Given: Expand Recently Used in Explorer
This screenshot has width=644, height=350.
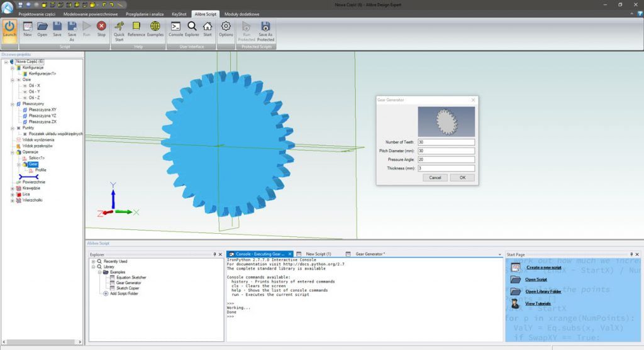Looking at the screenshot, I should pyautogui.click(x=93, y=261).
